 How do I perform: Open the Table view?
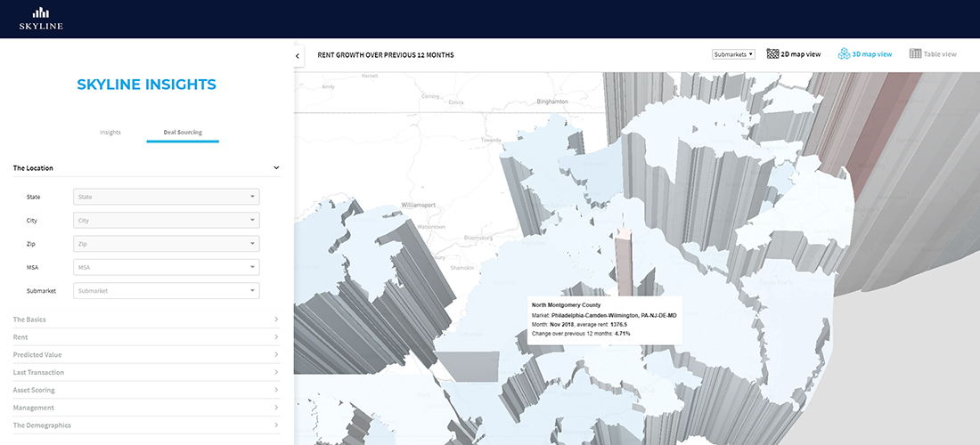[x=933, y=54]
